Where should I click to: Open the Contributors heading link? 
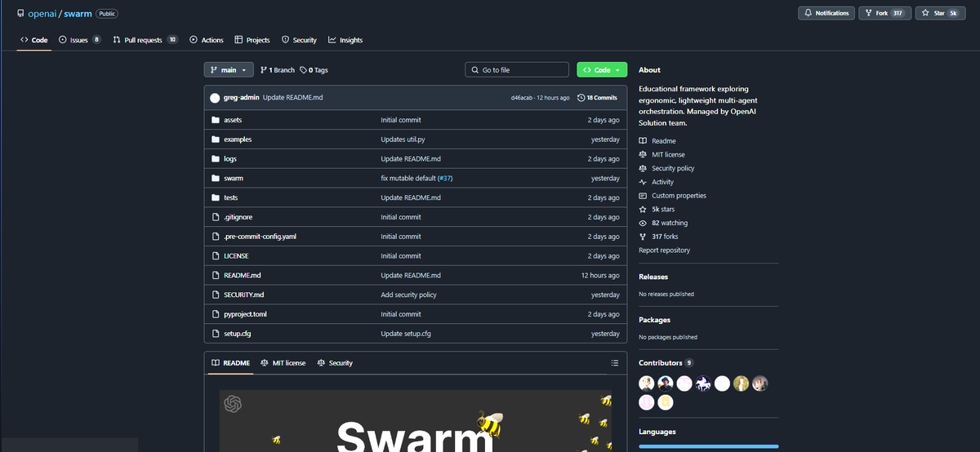coord(666,363)
